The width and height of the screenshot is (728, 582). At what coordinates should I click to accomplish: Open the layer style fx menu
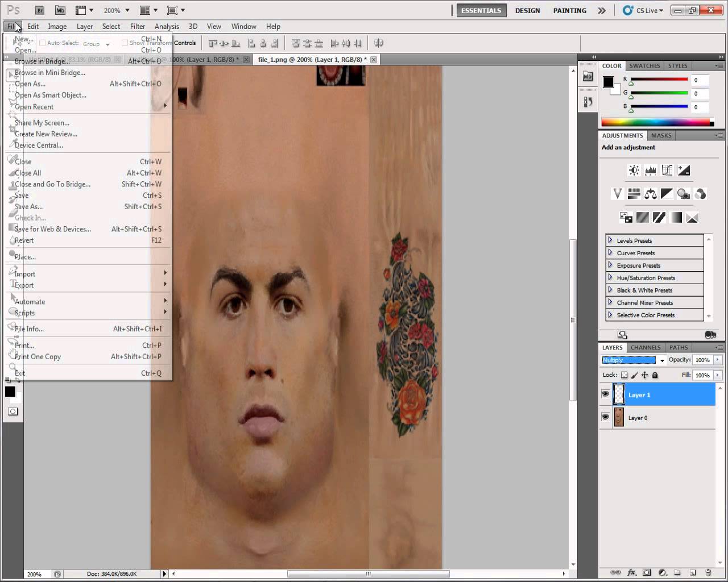click(x=631, y=573)
